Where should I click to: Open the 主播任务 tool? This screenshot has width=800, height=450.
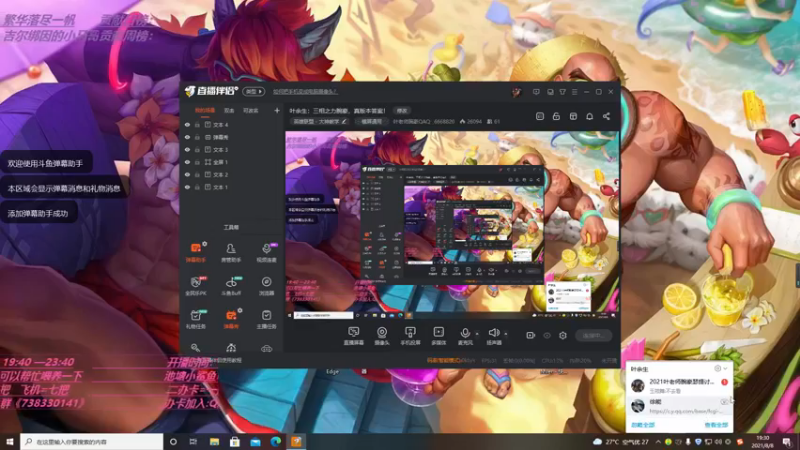266,319
